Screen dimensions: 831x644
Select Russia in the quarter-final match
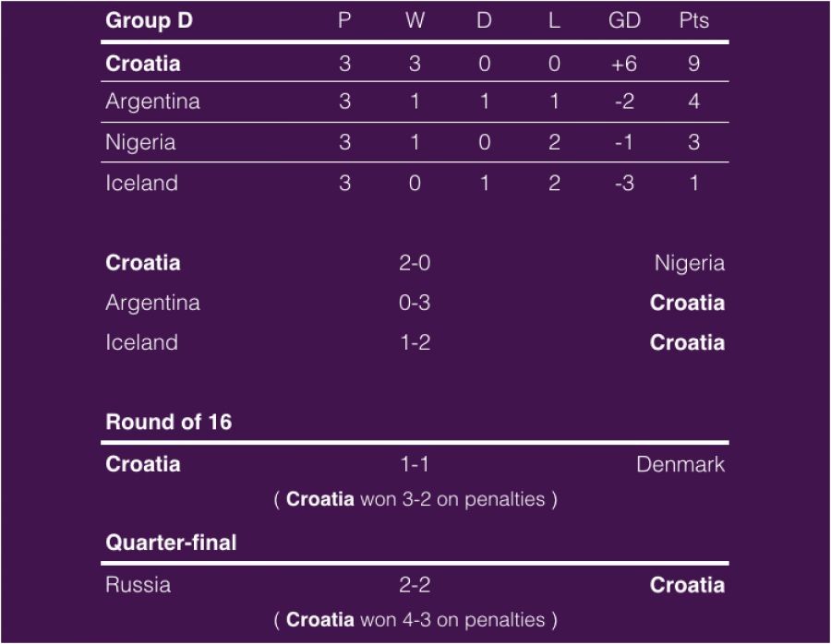pyautogui.click(x=138, y=585)
